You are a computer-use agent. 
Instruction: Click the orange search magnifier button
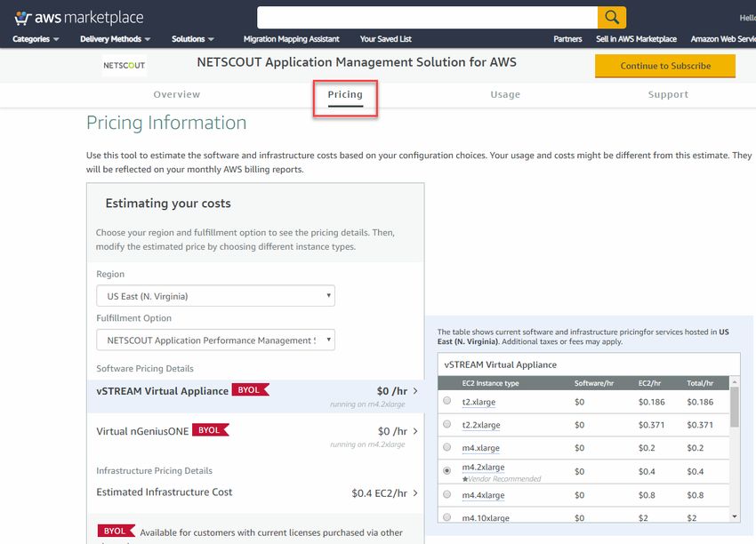click(x=612, y=18)
